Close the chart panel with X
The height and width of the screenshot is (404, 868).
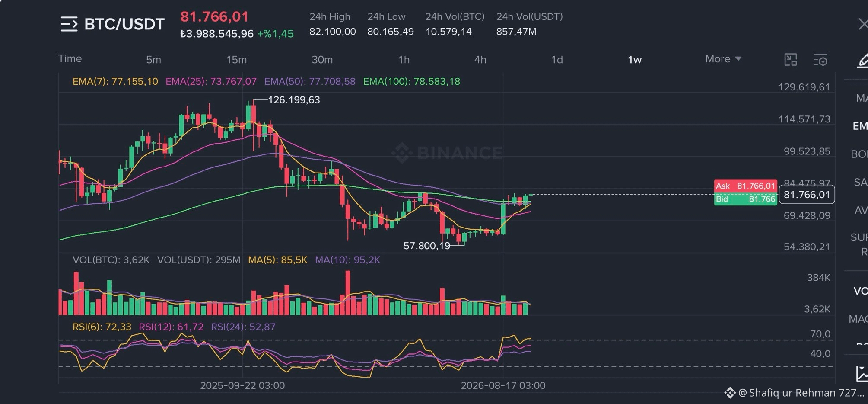pyautogui.click(x=863, y=24)
